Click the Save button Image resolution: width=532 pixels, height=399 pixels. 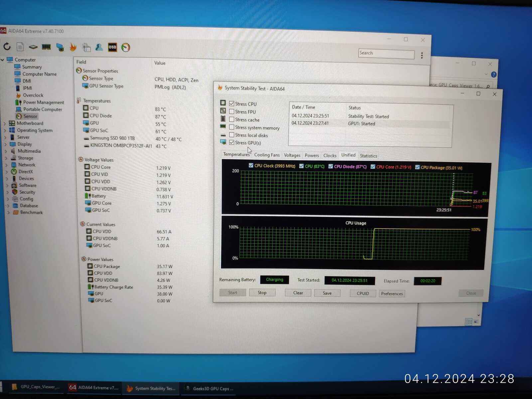[x=327, y=293]
